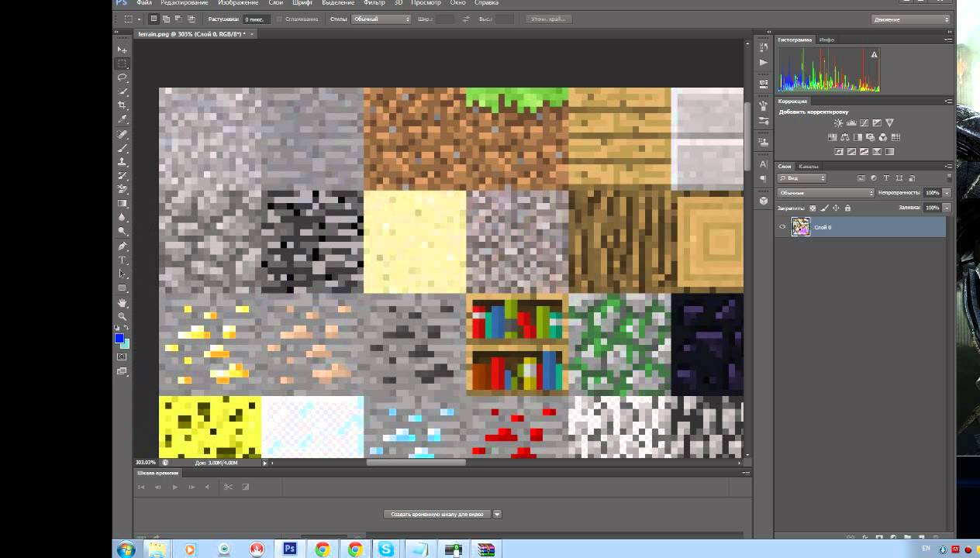The height and width of the screenshot is (558, 980).
Task: Open the Файл menu
Action: tap(143, 3)
